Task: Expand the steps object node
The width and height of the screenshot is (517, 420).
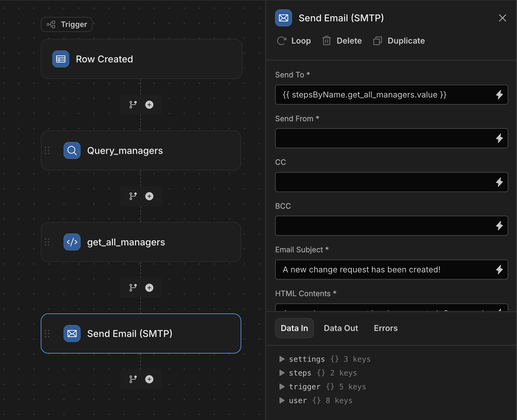Action: point(282,373)
